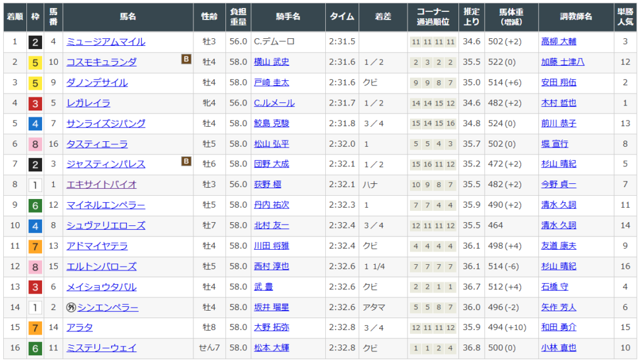This screenshot has height=364, width=643.
Task: Click the black frame 2 badge for ミュージアムマイル
Action: (35, 42)
